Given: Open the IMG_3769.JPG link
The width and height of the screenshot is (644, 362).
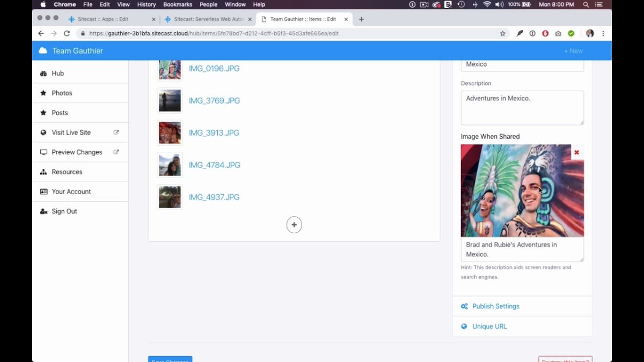Looking at the screenshot, I should [x=214, y=101].
